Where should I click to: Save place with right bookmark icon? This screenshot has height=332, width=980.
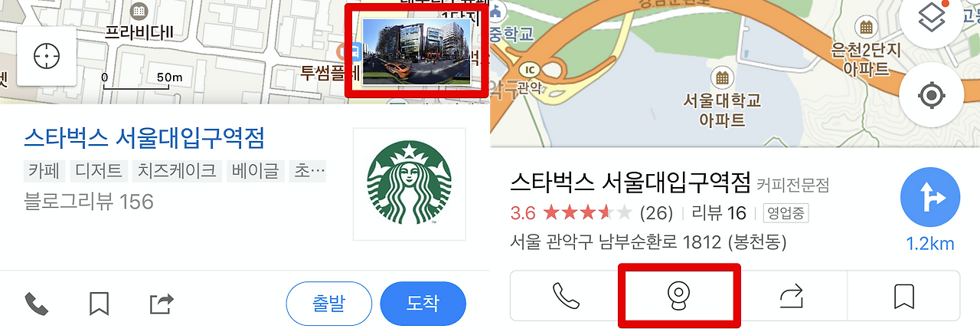(904, 295)
